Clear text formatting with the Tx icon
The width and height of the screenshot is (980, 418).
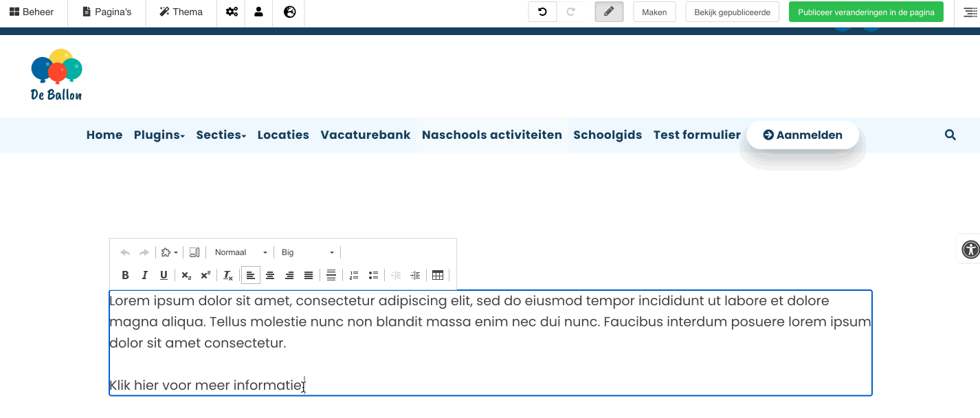[227, 275]
